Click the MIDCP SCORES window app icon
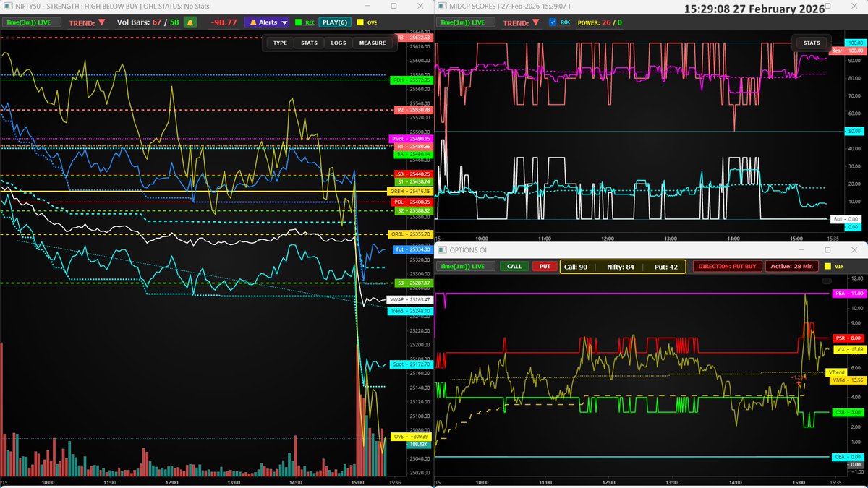Screen dimensions: 868x488 pyautogui.click(x=441, y=6)
